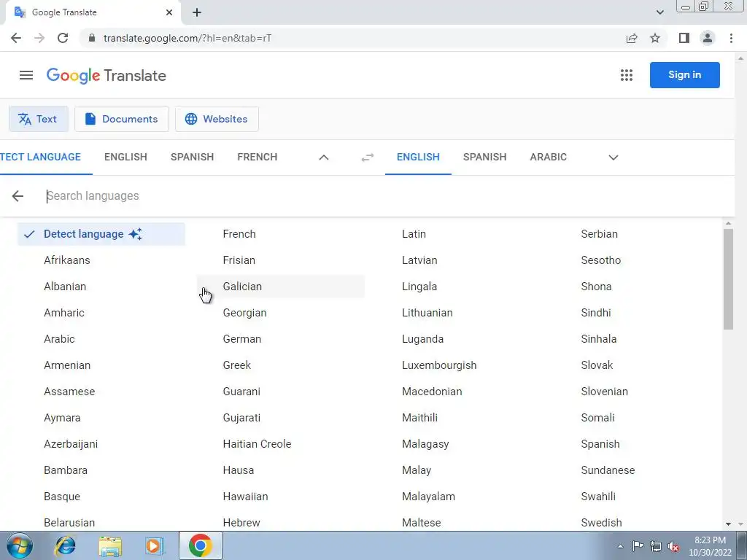Select the Spanish target language tab
This screenshot has width=747, height=560.
point(484,157)
